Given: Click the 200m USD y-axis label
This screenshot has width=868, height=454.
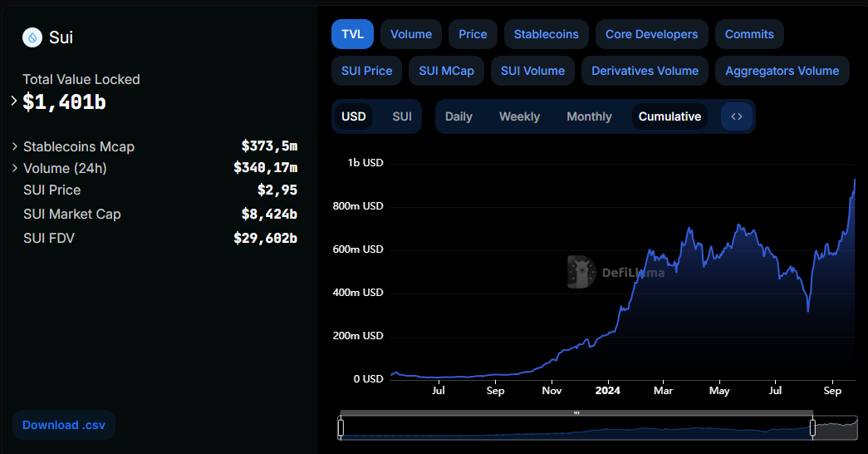Looking at the screenshot, I should pos(358,336).
